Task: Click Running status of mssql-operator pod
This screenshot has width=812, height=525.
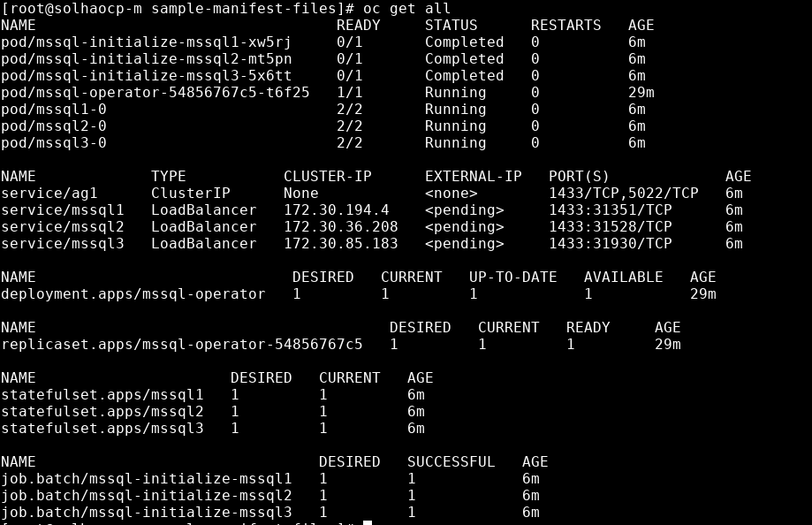Action: click(x=456, y=93)
